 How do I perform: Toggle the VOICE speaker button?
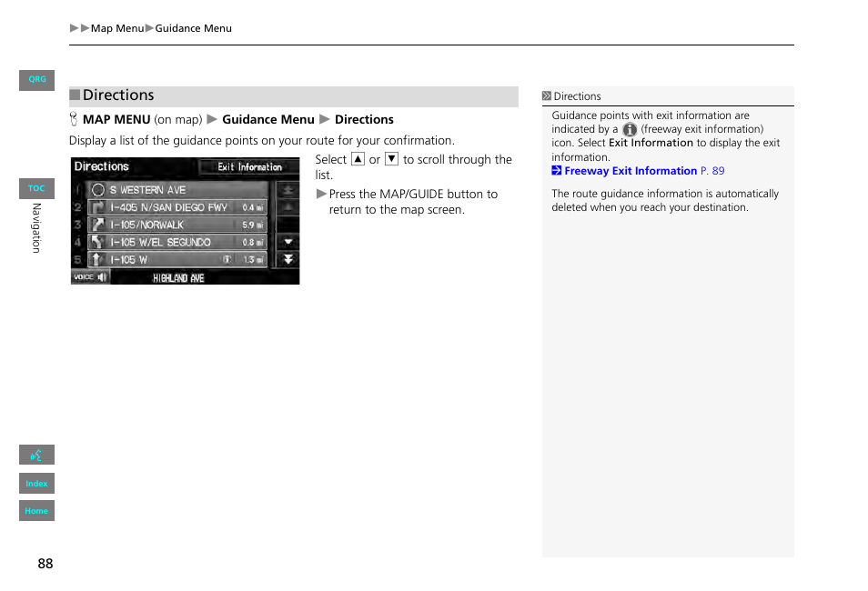[90, 276]
